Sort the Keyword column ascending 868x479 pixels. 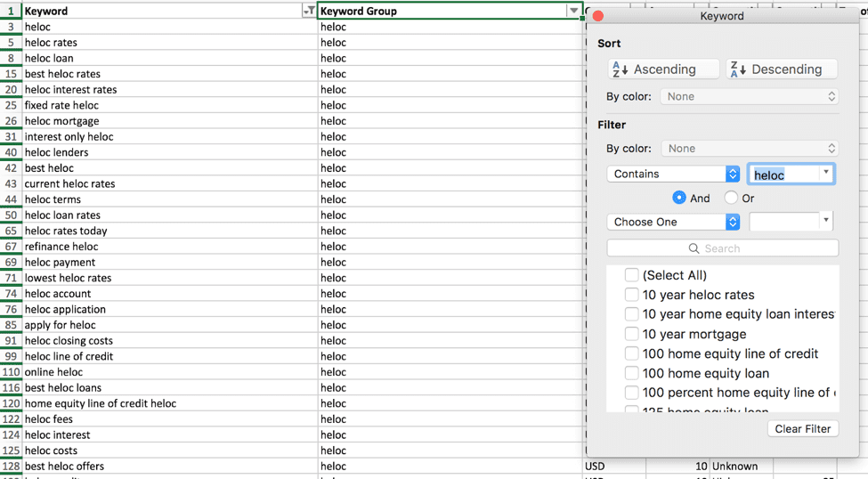[x=663, y=69]
